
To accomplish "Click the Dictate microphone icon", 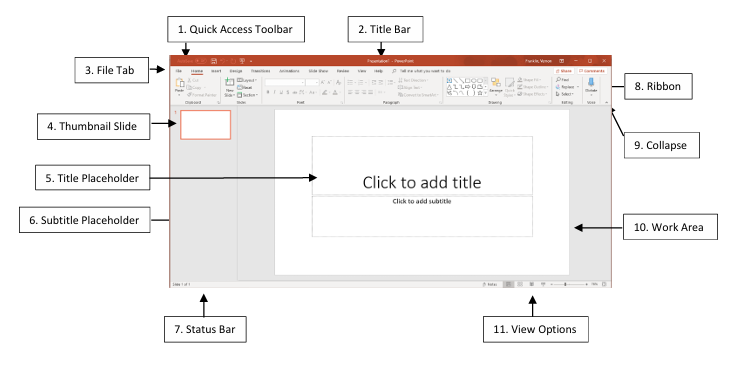I will tap(591, 82).
